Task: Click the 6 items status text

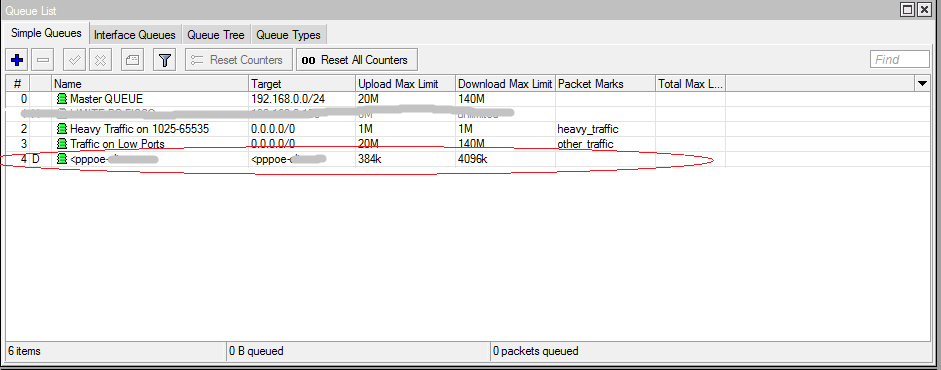Action: [24, 351]
